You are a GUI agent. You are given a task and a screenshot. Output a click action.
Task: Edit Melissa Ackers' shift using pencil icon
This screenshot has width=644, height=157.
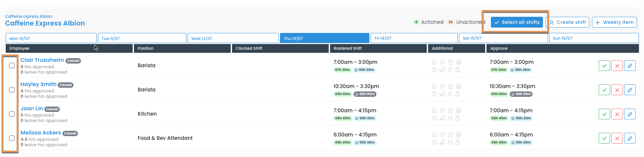630,138
